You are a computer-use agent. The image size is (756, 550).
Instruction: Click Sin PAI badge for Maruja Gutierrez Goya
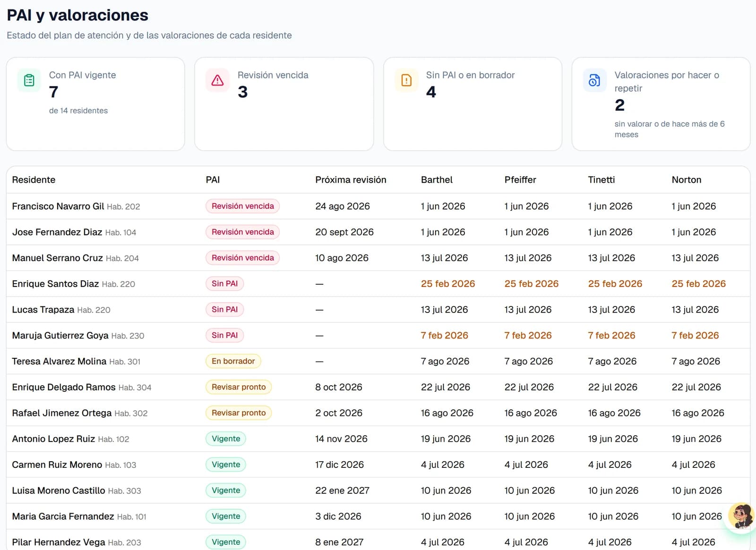coord(224,336)
